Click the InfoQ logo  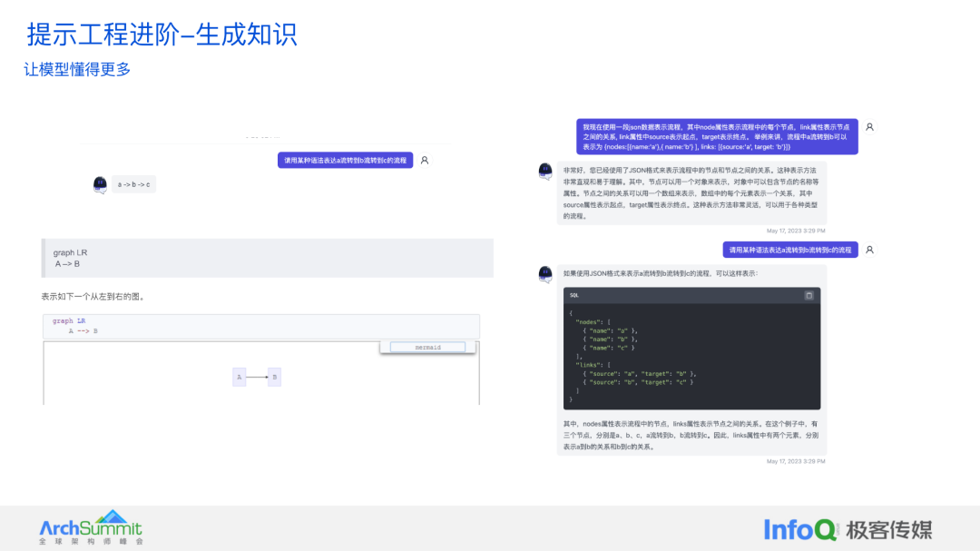click(800, 529)
